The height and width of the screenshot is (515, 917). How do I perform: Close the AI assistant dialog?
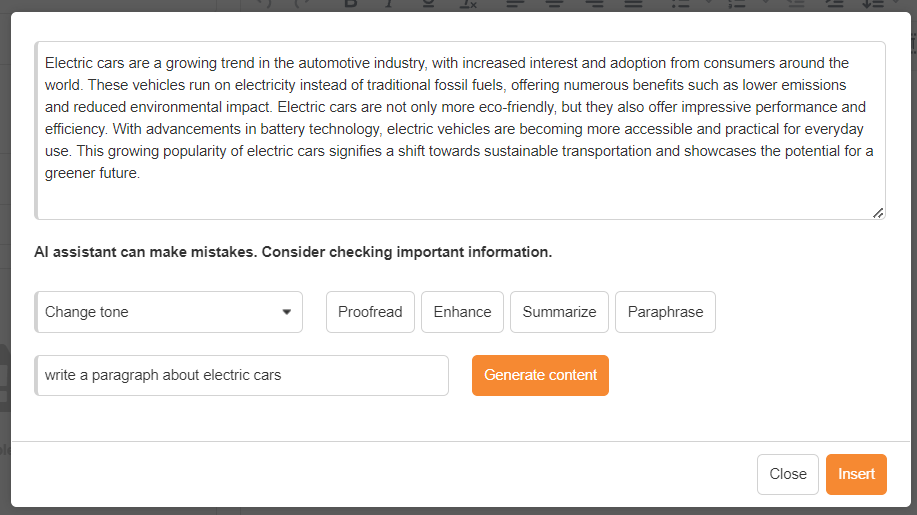coord(788,474)
